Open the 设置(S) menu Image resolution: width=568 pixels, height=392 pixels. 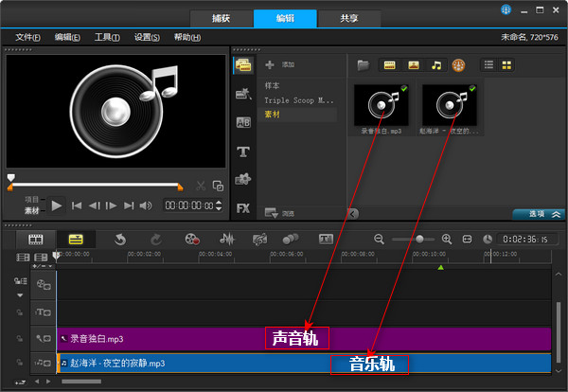click(x=147, y=37)
